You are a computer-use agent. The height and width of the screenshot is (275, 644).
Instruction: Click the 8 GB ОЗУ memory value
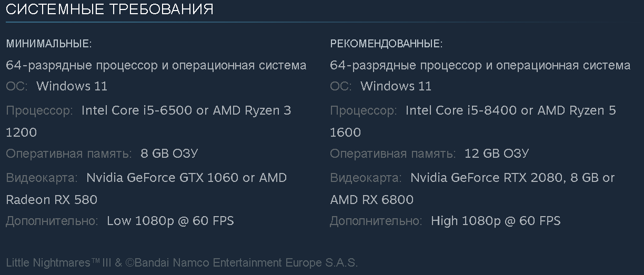click(169, 154)
